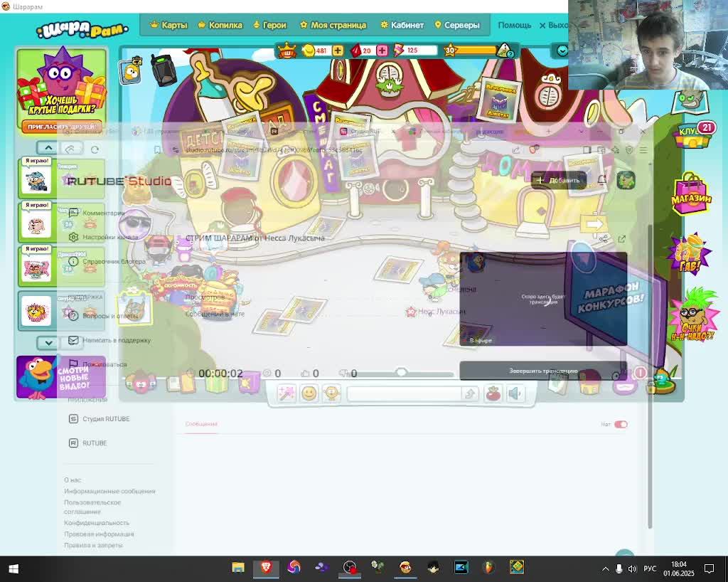The height and width of the screenshot is (582, 728).
Task: Click the refresh icon above friends list
Action: pos(95,149)
